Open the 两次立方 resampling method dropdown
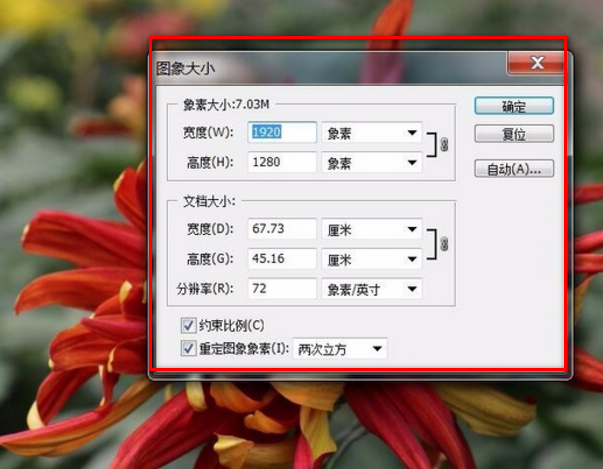603x469 pixels. coord(340,349)
